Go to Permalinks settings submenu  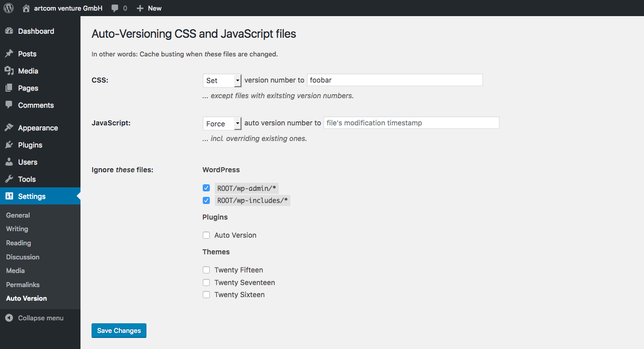[x=23, y=285]
